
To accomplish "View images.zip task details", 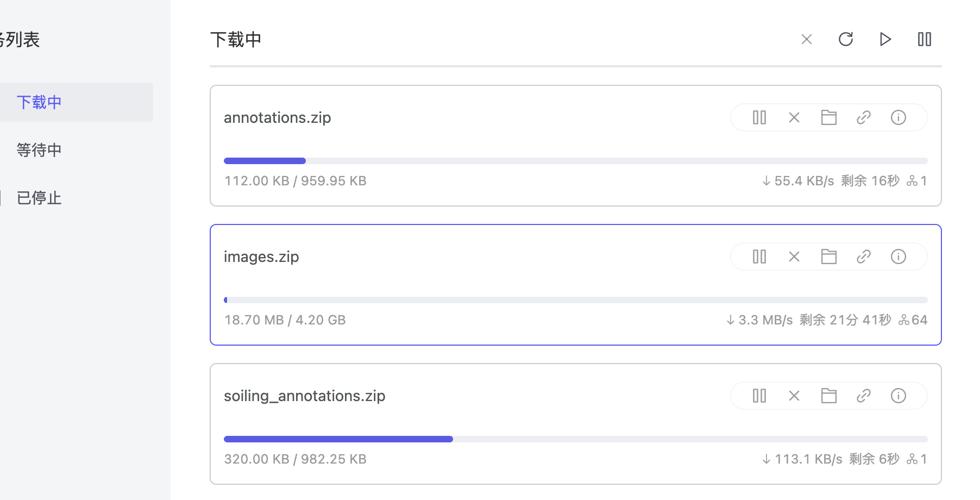I will 899,257.
